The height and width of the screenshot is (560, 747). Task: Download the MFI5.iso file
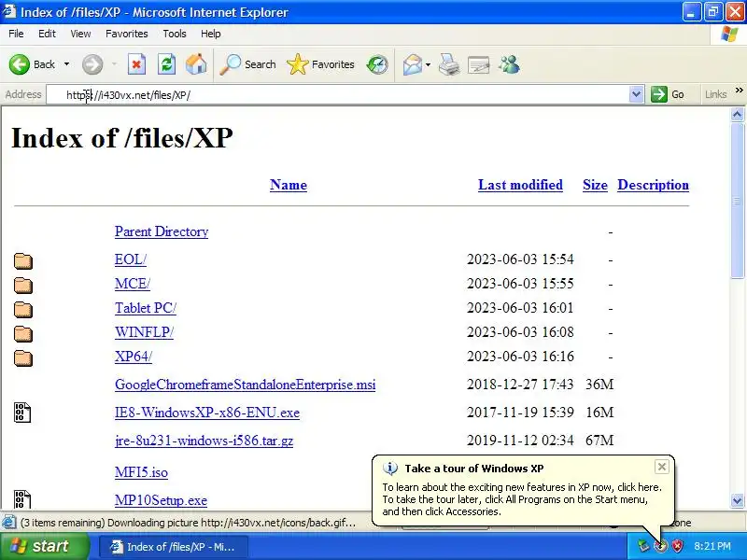pos(141,472)
